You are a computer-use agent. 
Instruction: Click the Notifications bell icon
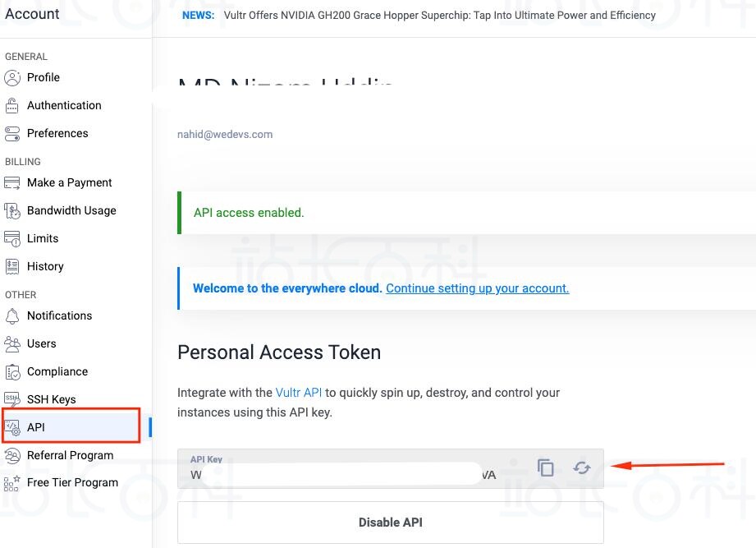(x=11, y=315)
